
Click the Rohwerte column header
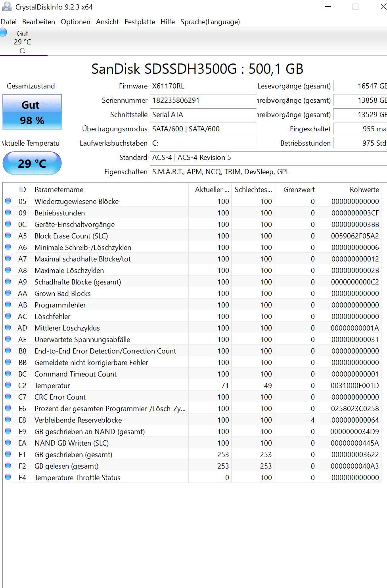[x=349, y=190]
